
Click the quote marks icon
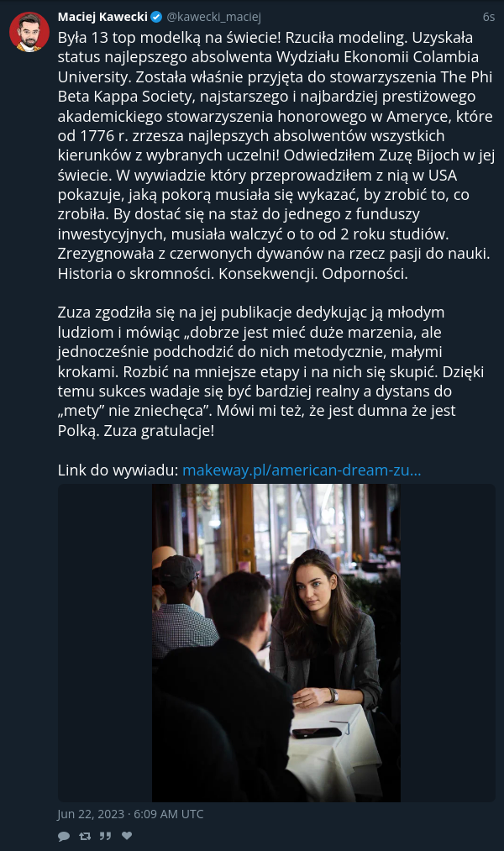pos(105,836)
